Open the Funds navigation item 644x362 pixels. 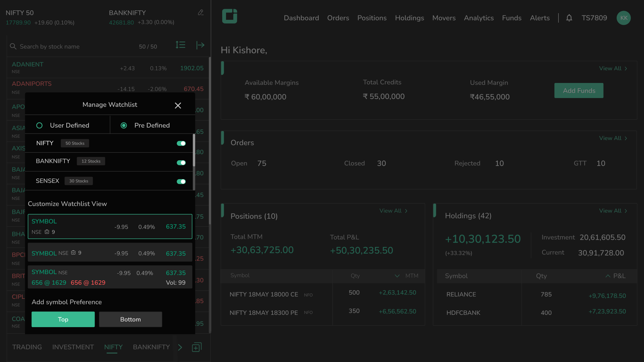[511, 18]
